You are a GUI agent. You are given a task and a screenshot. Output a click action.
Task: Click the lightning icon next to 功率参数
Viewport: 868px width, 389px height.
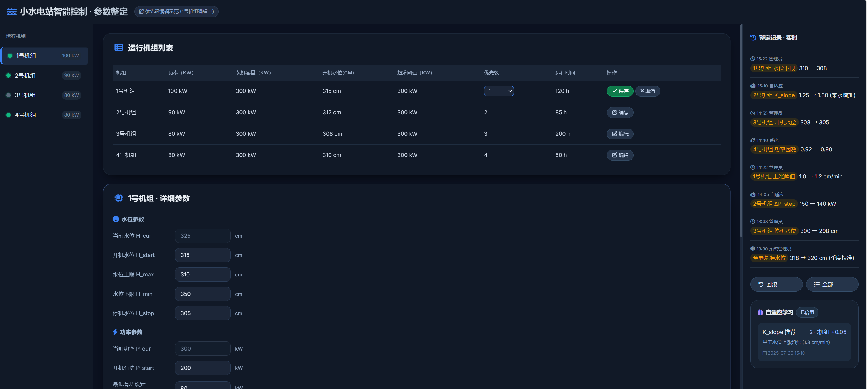click(x=115, y=332)
